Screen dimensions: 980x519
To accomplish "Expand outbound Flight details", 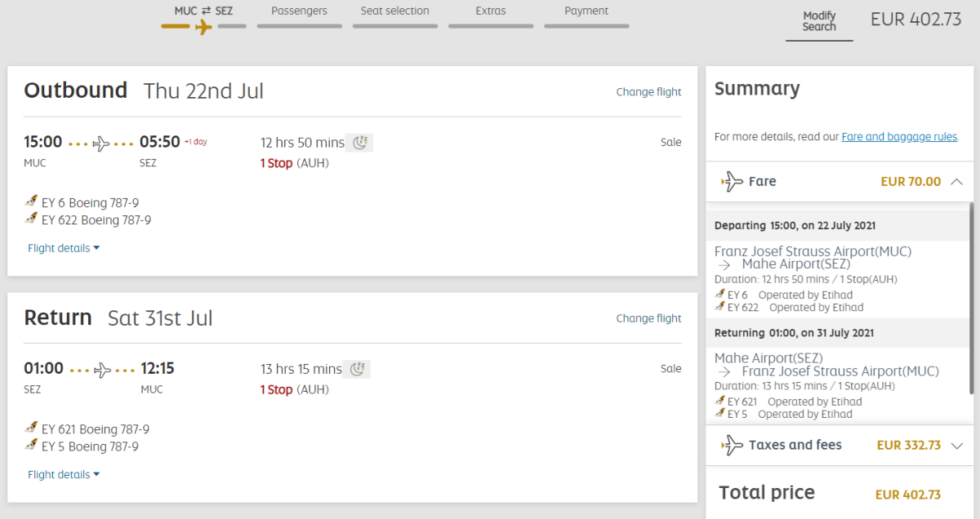I will pos(64,248).
